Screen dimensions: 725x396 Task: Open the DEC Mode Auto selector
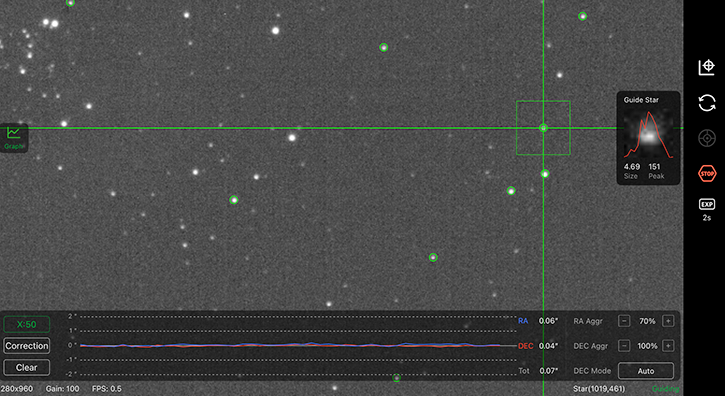pyautogui.click(x=645, y=371)
